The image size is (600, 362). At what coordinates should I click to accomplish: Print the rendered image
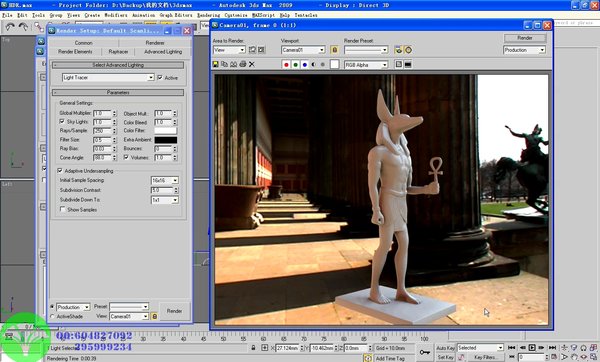(x=243, y=64)
